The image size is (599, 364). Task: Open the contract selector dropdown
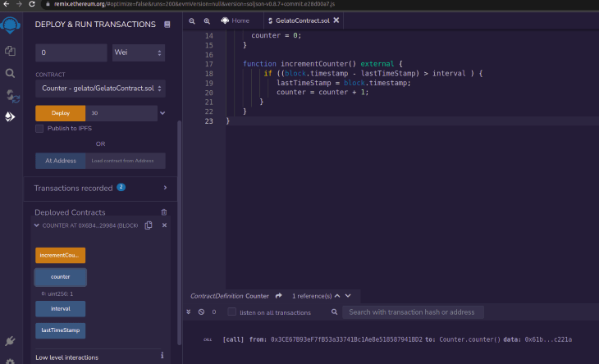(100, 89)
